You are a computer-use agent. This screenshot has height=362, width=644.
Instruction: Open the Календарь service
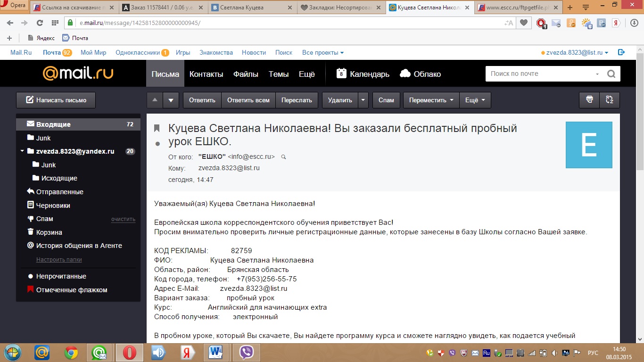coord(363,74)
